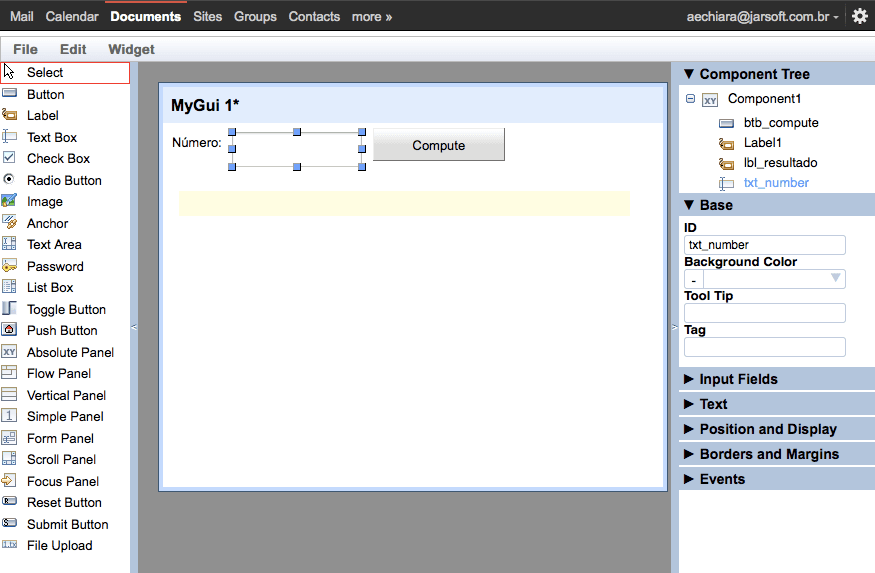Open the Background Color dropdown
The width and height of the screenshot is (875, 573).
pyautogui.click(x=835, y=278)
